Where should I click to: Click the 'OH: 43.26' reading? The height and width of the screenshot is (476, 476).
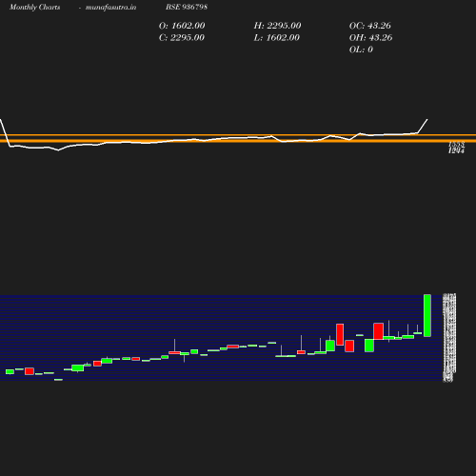coord(370,37)
